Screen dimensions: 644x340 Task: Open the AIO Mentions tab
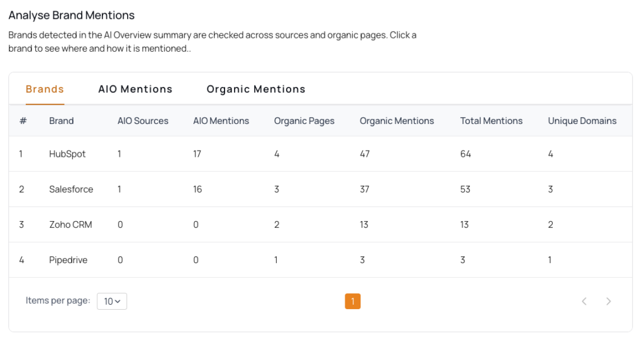135,89
